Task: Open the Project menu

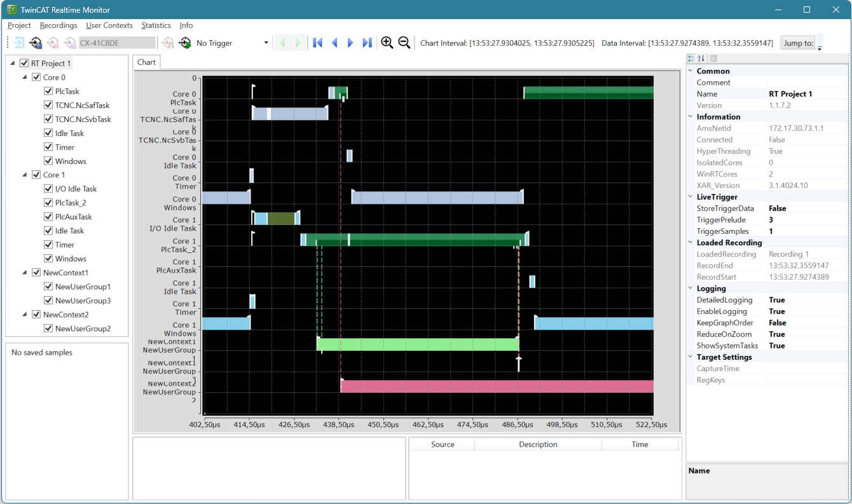Action: coord(19,25)
